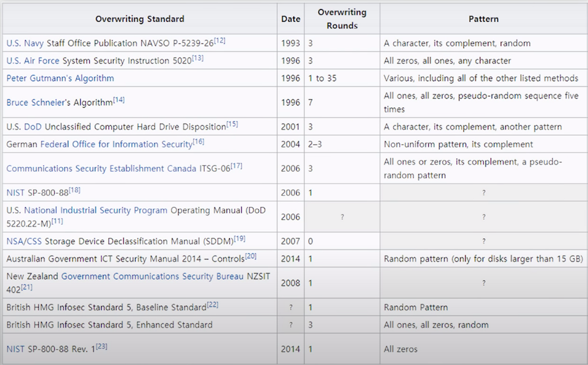Click the Date column header
588x365 pixels.
290,19
